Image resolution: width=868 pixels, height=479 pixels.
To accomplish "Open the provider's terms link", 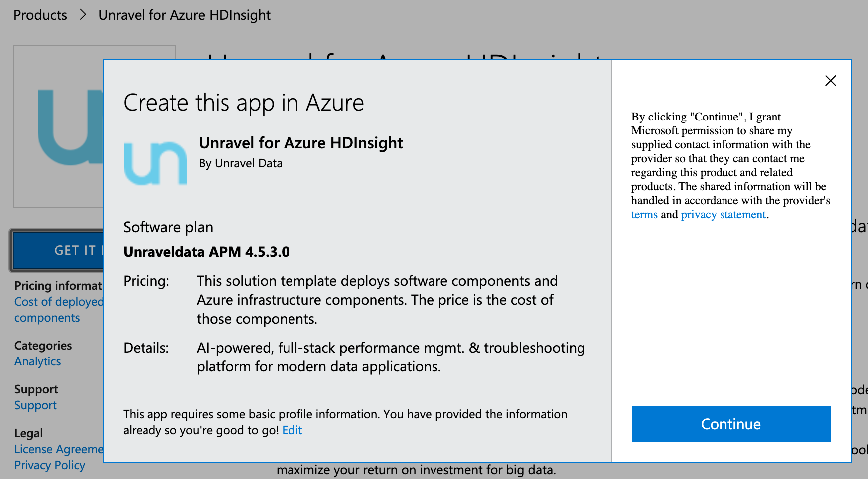I will 644,215.
